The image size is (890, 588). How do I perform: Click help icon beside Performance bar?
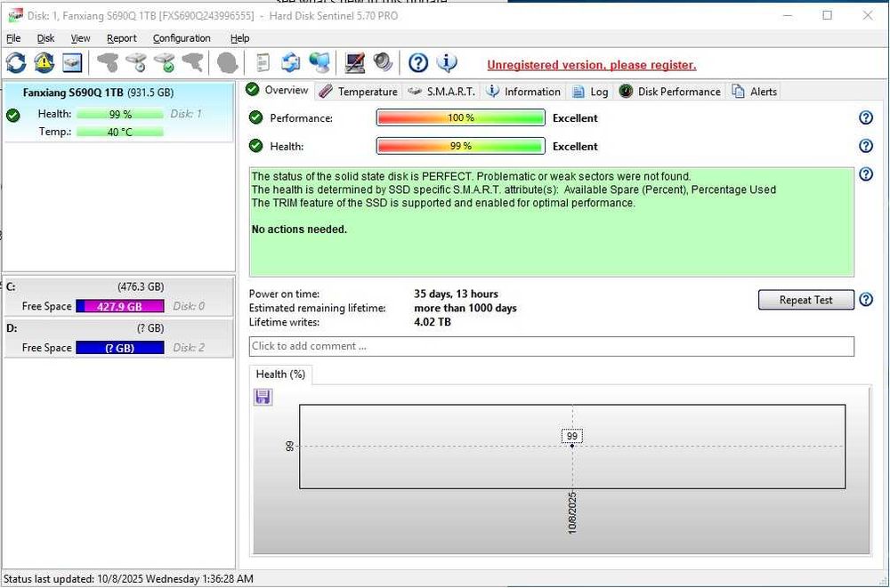(866, 117)
